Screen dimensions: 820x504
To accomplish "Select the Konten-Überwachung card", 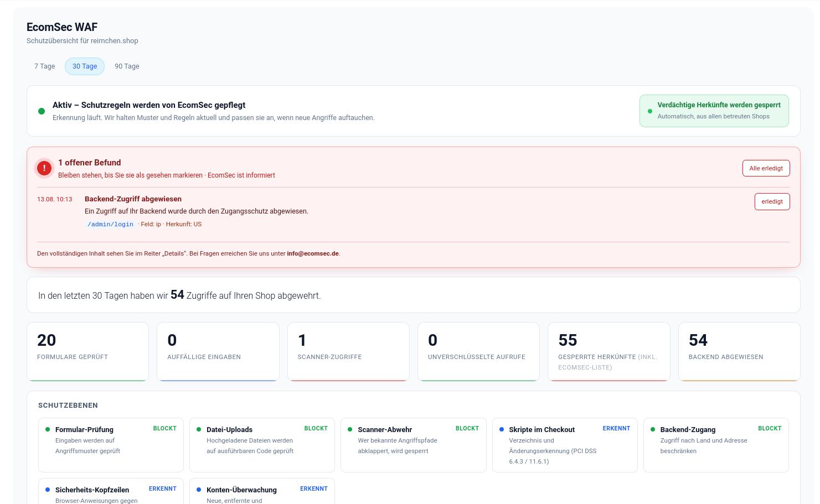I will (262, 491).
